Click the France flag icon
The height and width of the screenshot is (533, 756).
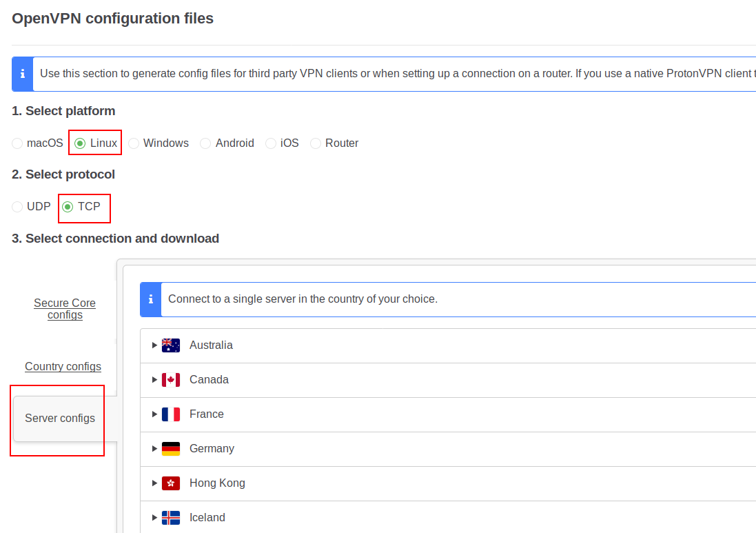click(x=171, y=414)
